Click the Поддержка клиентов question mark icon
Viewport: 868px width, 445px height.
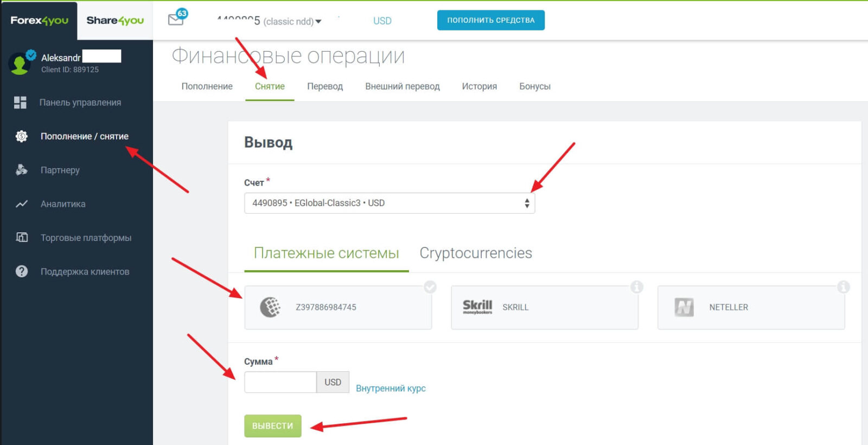[22, 271]
